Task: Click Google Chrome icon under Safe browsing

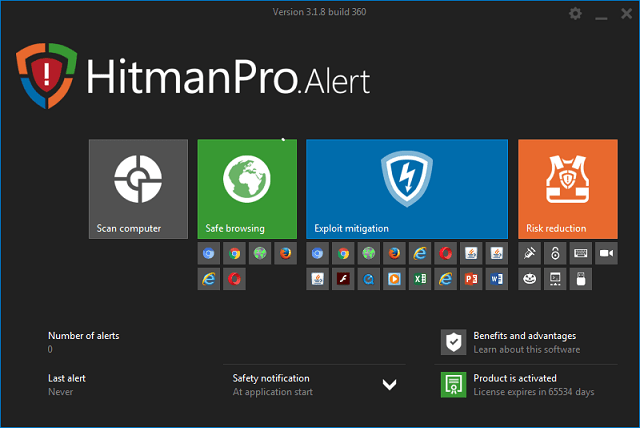Action: point(234,253)
